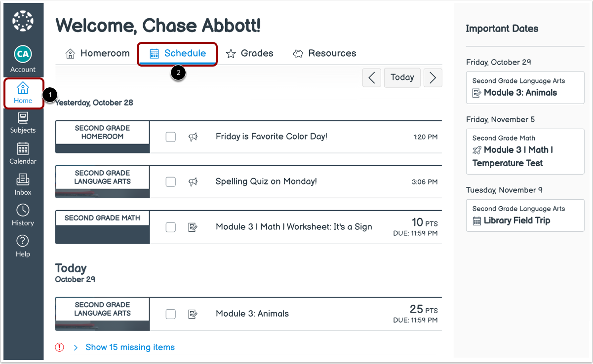Click the Today button
Viewport: 593px width, 364px height.
click(x=402, y=77)
